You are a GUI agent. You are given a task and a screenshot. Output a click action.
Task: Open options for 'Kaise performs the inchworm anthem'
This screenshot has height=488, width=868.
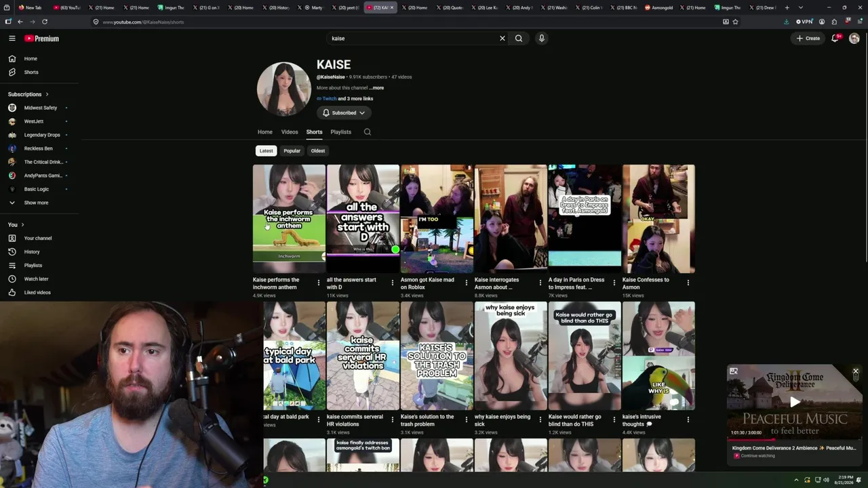pos(319,283)
